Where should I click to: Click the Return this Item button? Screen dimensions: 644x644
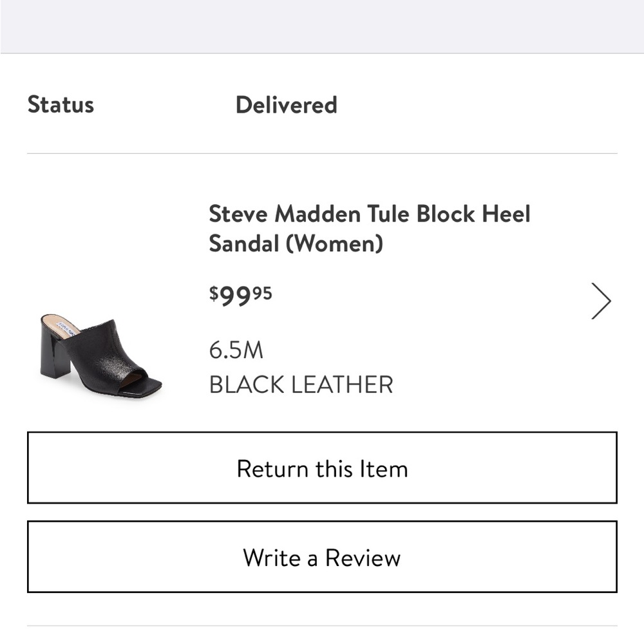coord(322,468)
